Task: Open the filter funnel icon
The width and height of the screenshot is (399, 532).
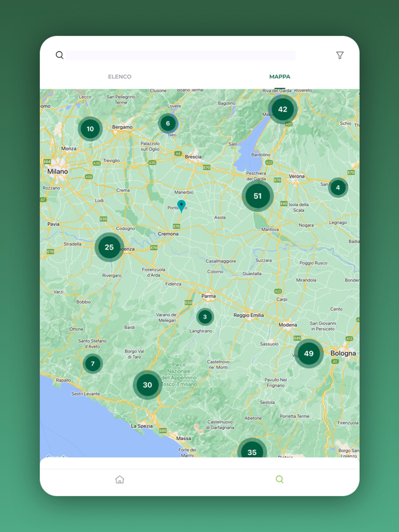Action: [340, 55]
